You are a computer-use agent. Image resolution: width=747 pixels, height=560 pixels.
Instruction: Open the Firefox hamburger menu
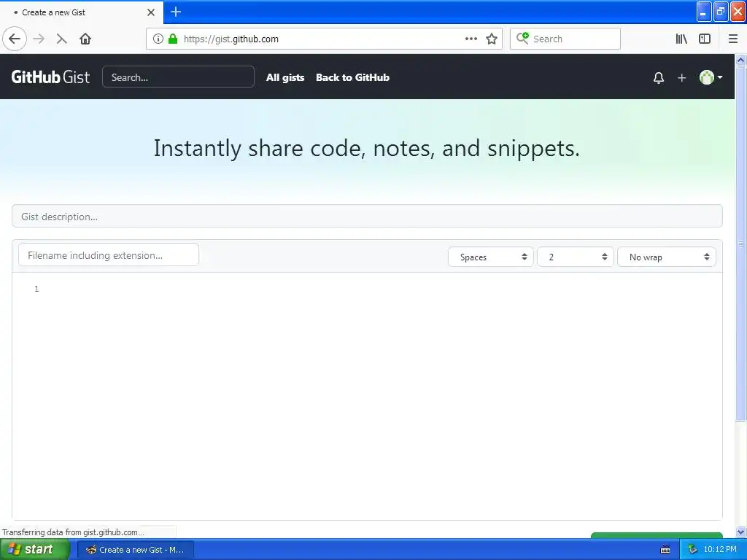pos(732,39)
